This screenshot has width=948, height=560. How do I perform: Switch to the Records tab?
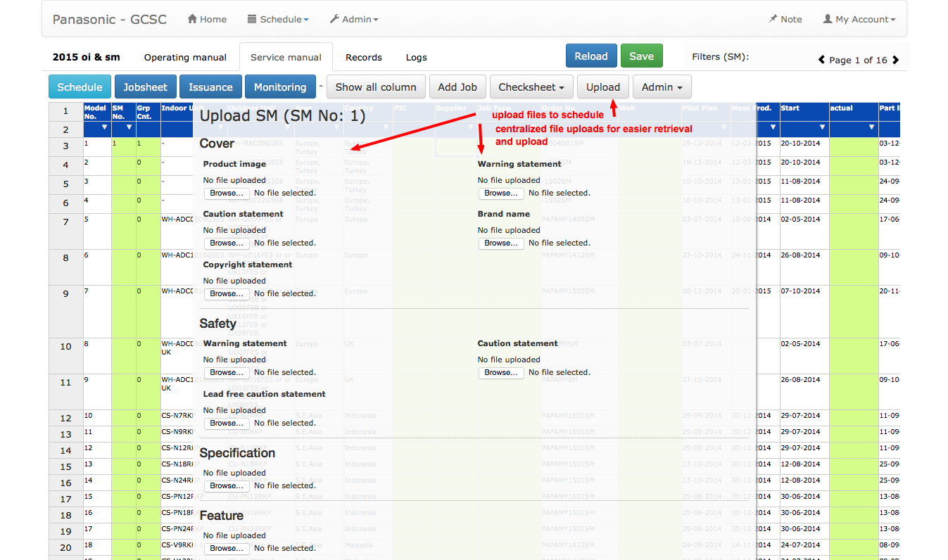pyautogui.click(x=364, y=58)
